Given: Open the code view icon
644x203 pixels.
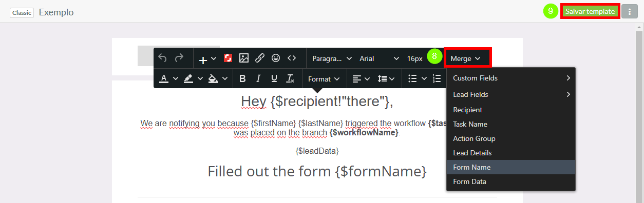Looking at the screenshot, I should pyautogui.click(x=292, y=58).
